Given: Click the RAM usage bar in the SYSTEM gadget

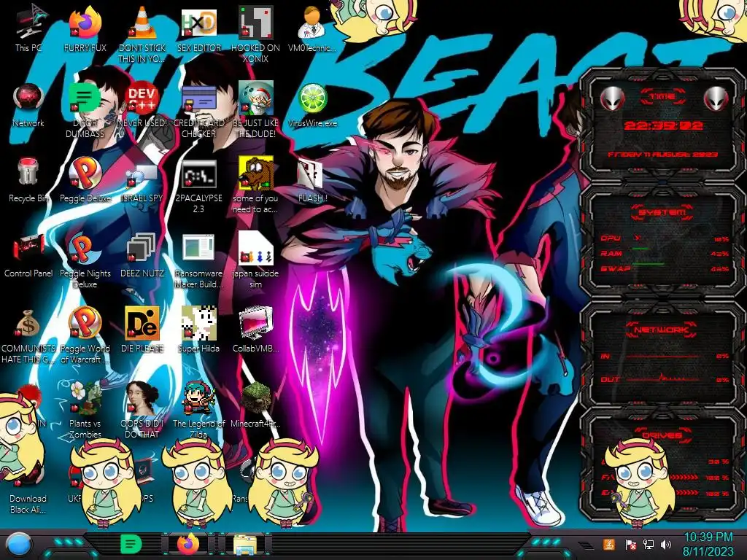Looking at the screenshot, I should click(665, 253).
